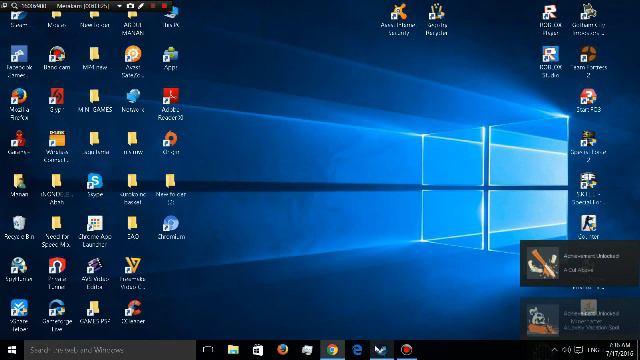Launch Chrome App Launcher shortcut
640x360 pixels.
[95, 231]
